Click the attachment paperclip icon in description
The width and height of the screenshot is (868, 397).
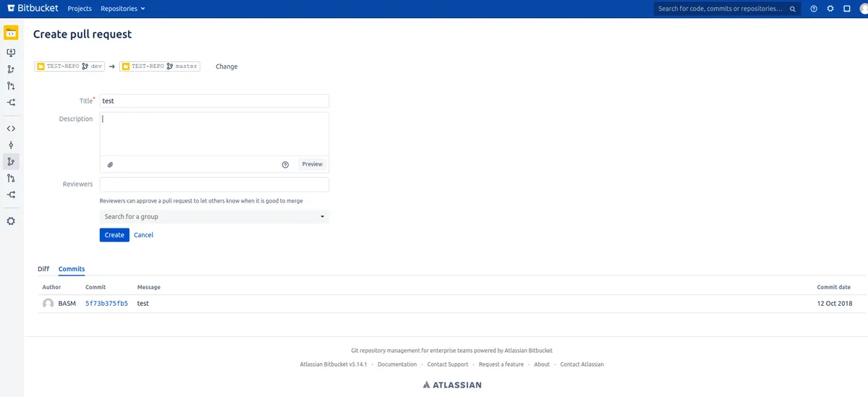click(x=110, y=164)
